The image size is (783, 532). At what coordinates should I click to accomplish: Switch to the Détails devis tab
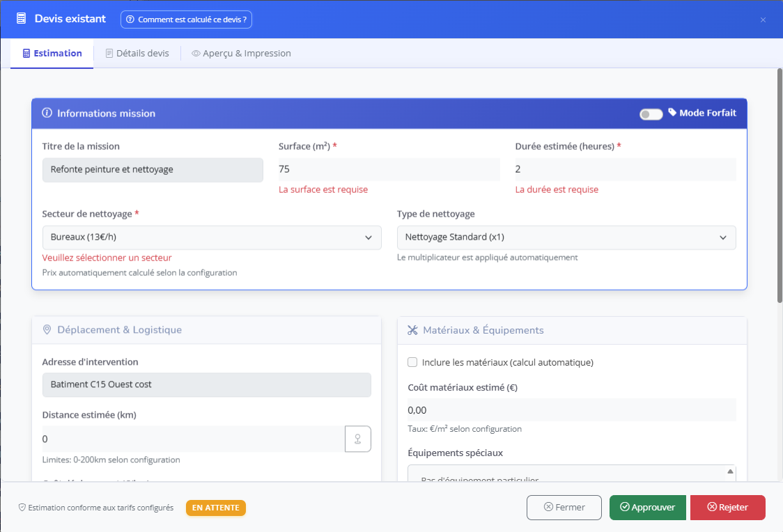click(x=137, y=54)
